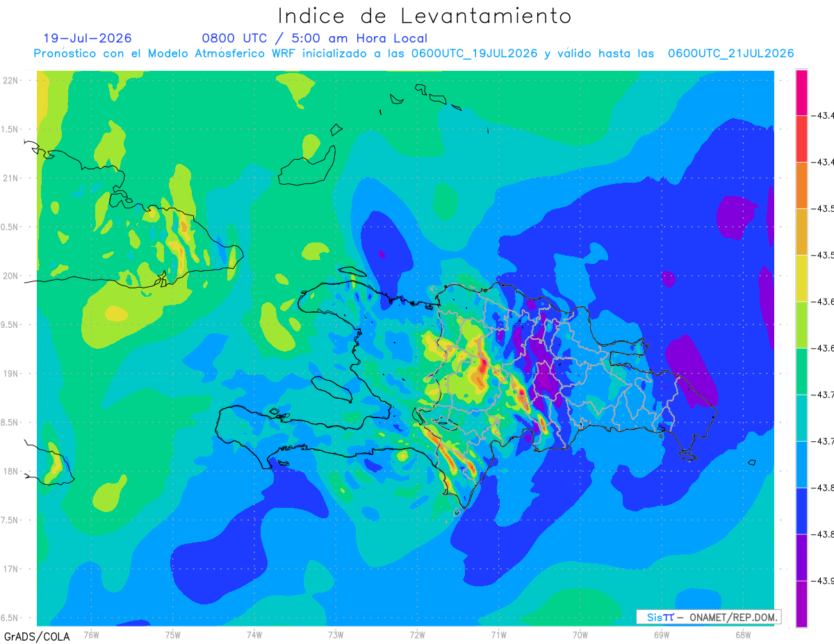Click the "72W" longitude label

coord(417,634)
